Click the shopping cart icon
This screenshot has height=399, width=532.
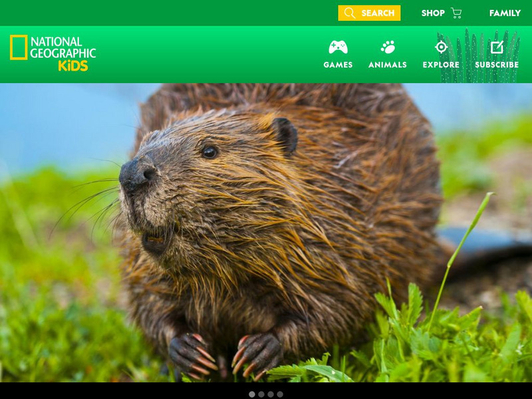click(x=456, y=13)
